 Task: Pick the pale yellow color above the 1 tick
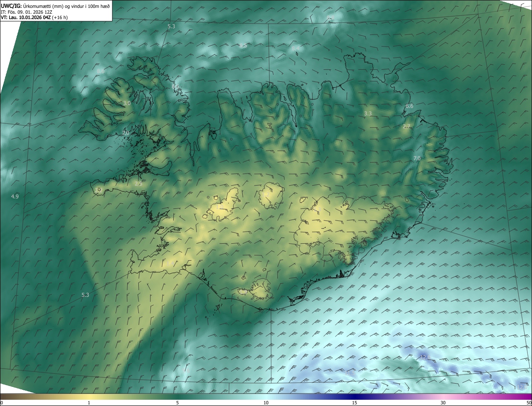point(89,396)
